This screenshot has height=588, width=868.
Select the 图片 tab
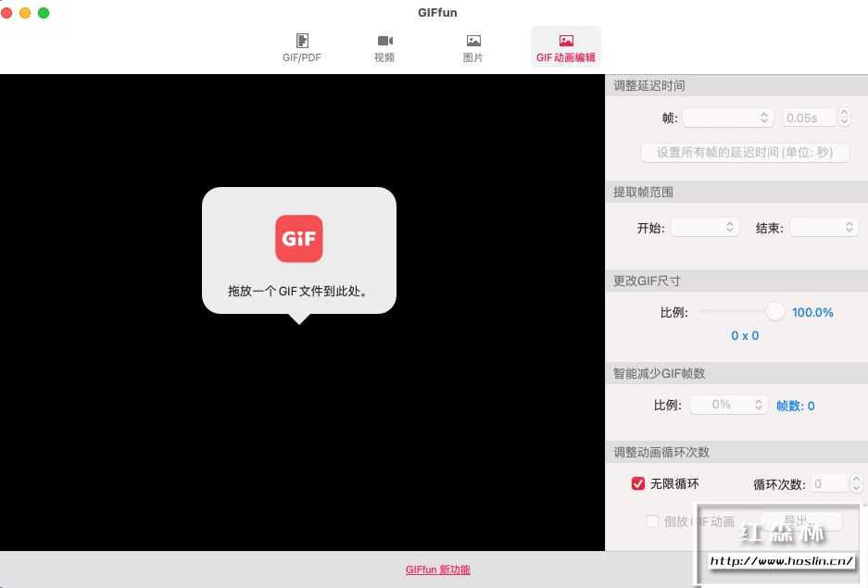(x=473, y=47)
